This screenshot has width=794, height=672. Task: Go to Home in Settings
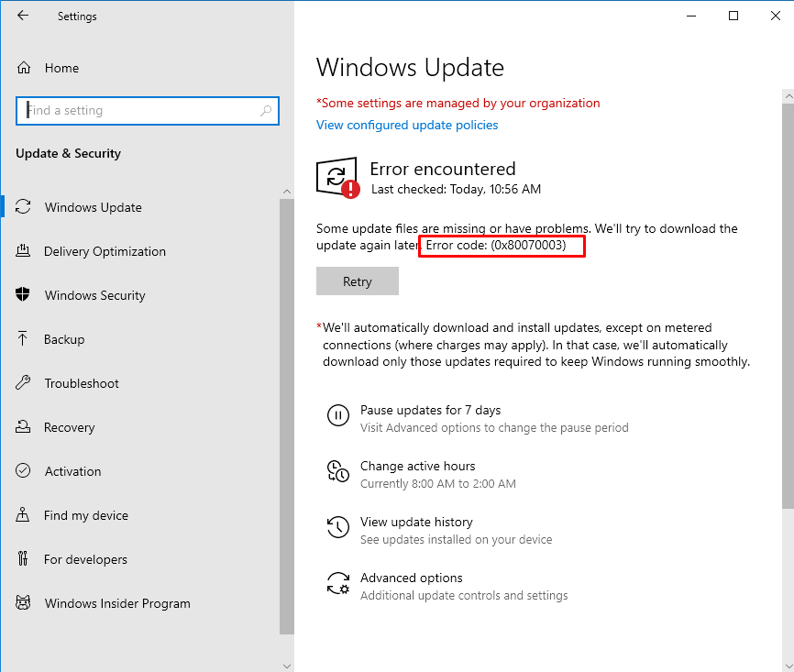(x=61, y=68)
